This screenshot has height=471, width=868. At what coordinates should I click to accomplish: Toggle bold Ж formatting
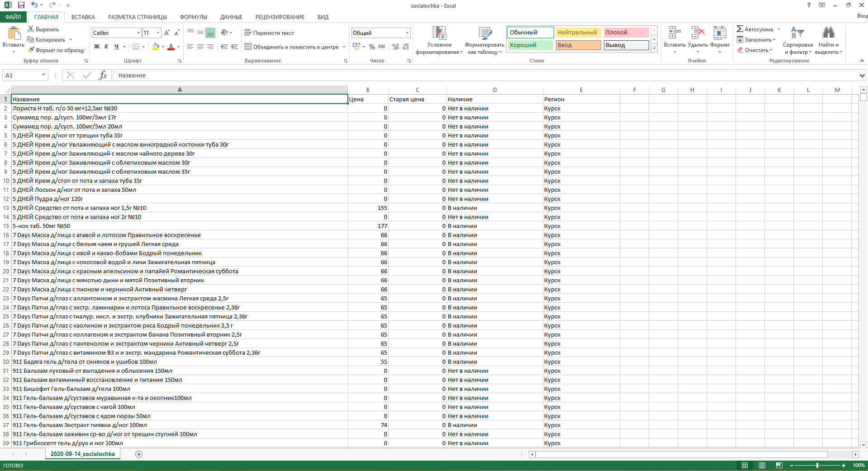click(x=97, y=47)
